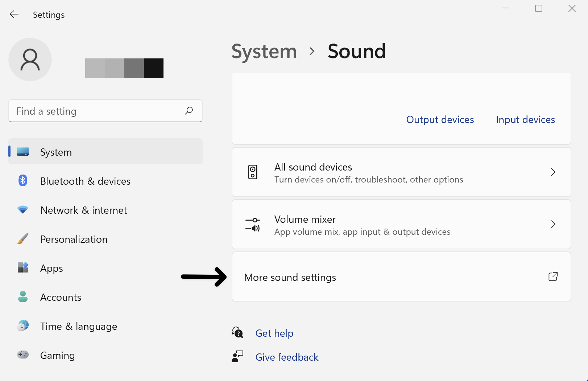
Task: Select Gaming in the sidebar
Action: pos(57,355)
